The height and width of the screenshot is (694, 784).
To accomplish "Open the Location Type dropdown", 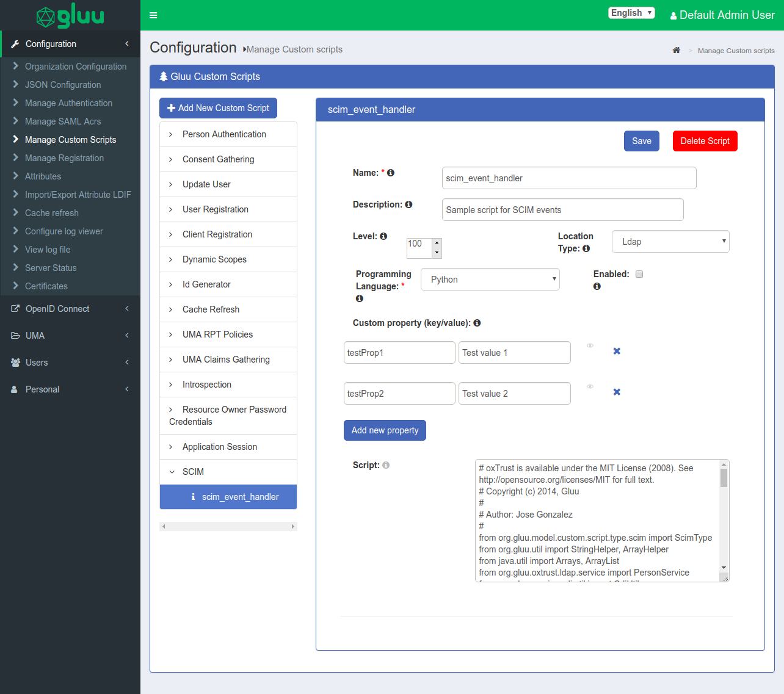I will [x=670, y=242].
